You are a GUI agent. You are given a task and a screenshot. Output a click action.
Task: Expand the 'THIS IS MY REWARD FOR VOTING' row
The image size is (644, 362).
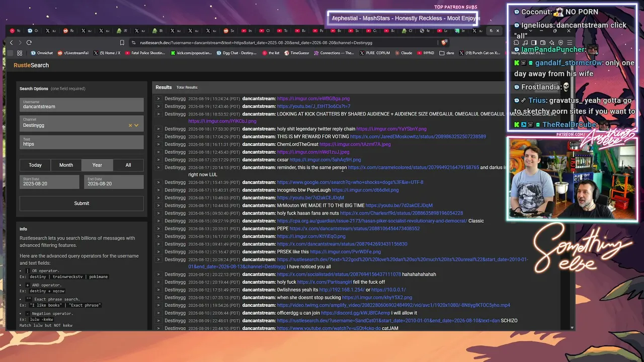[158, 136]
